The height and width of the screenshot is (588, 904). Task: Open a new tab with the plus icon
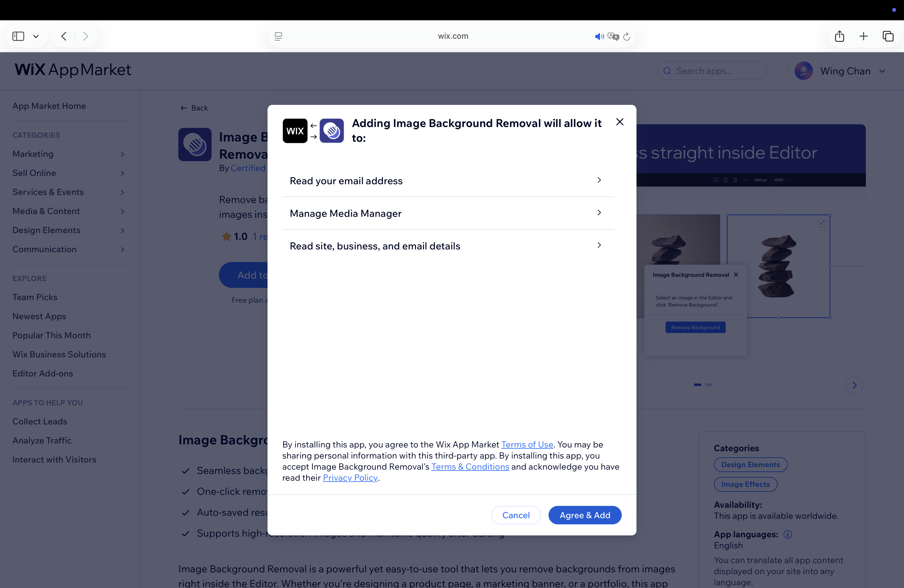863,36
